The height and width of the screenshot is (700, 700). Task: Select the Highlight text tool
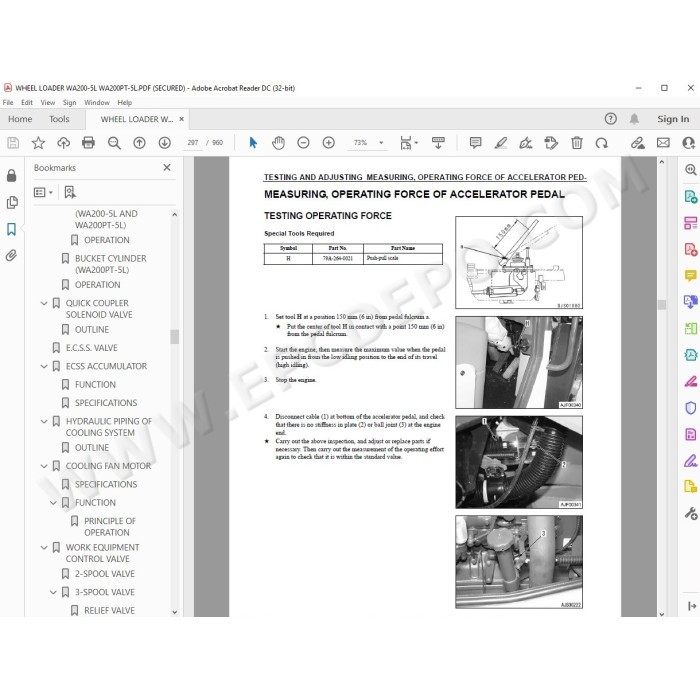[x=501, y=143]
